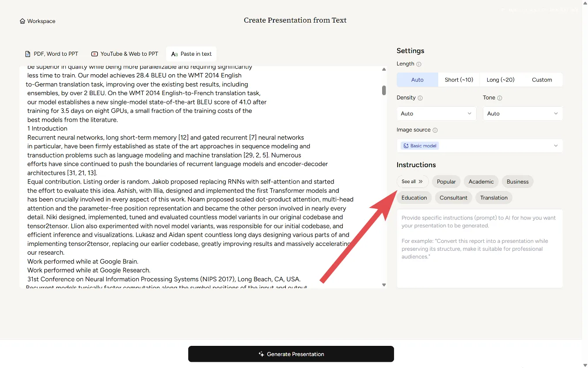
Task: Choose the Custom length option
Action: click(x=542, y=80)
